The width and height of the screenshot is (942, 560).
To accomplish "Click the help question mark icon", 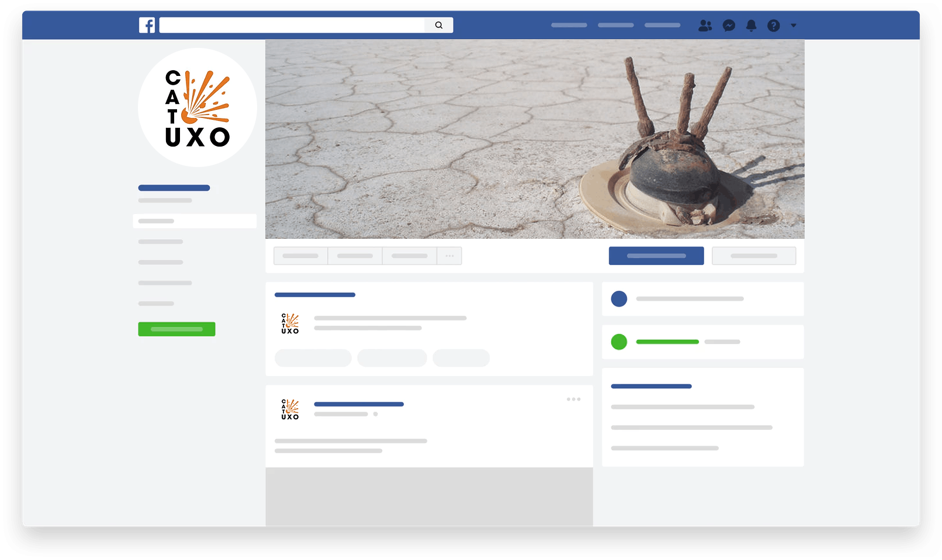I will pyautogui.click(x=773, y=26).
